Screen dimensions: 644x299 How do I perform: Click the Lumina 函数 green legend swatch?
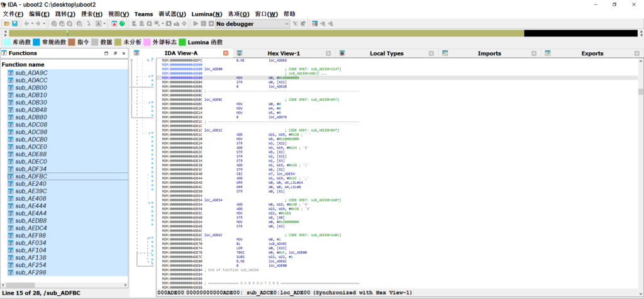182,42
